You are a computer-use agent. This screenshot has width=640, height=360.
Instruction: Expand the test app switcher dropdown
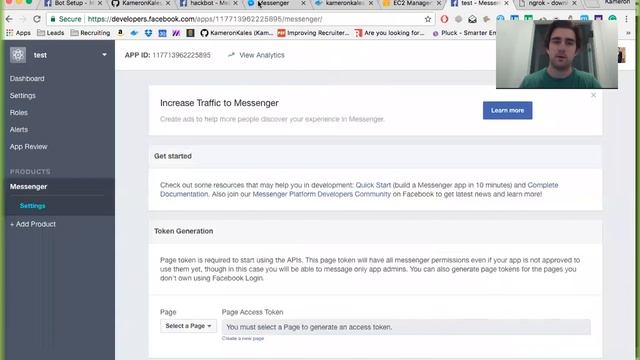point(104,55)
